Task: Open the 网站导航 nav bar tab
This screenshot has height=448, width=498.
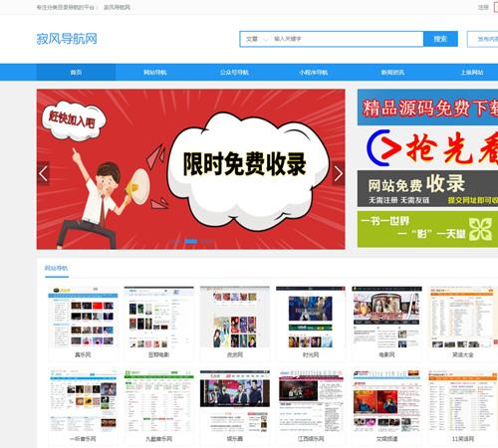Action: (155, 72)
